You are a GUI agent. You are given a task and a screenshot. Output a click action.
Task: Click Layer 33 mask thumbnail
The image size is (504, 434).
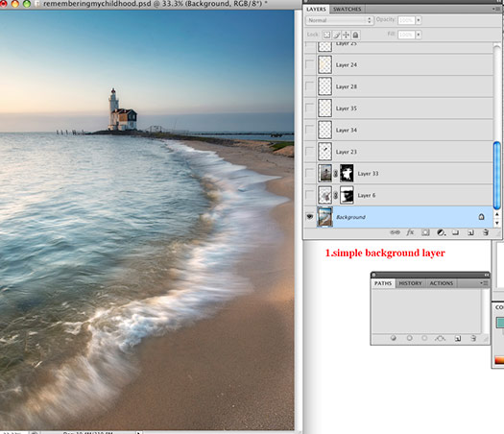347,173
